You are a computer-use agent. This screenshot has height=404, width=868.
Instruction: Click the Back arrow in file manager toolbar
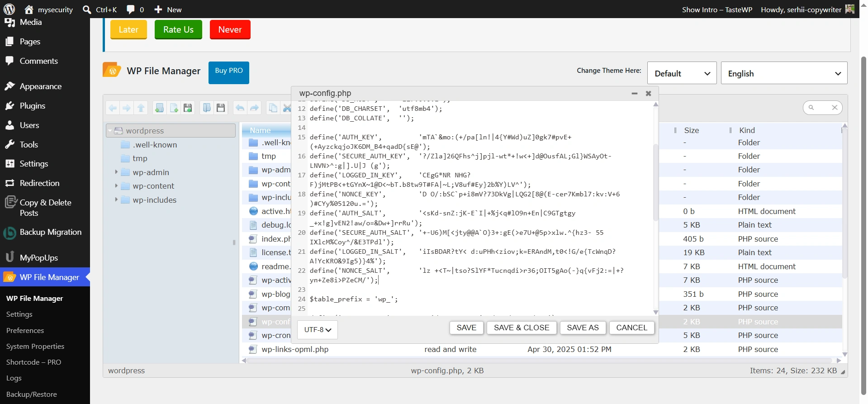(113, 108)
